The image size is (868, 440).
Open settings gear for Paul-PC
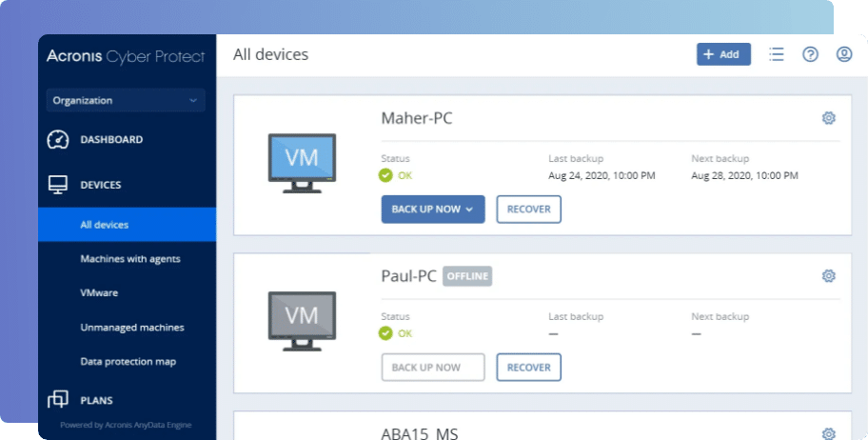828,276
